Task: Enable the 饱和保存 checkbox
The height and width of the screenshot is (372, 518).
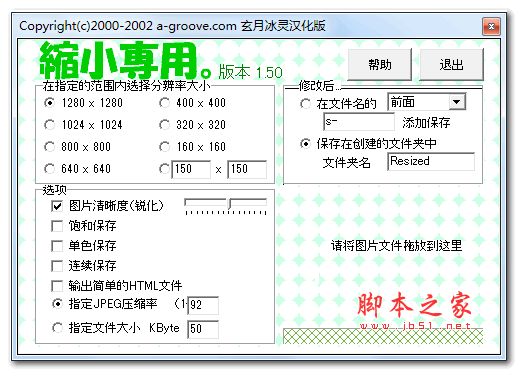Action: coord(57,226)
